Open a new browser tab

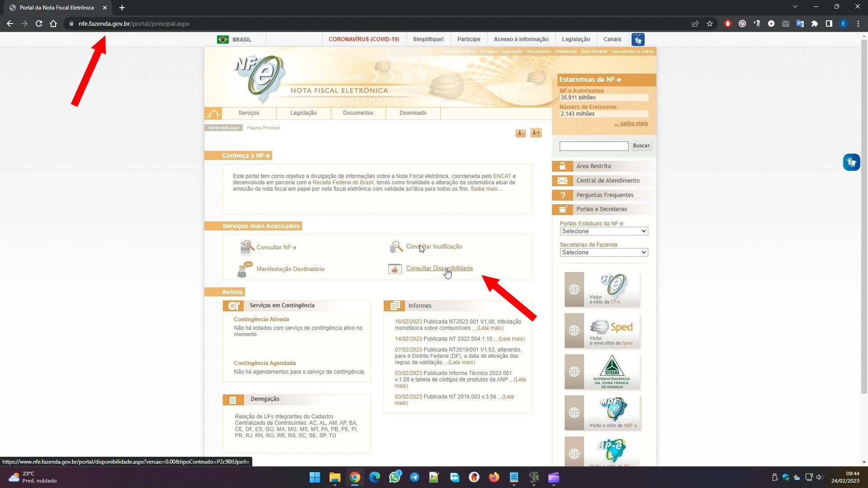click(x=122, y=8)
